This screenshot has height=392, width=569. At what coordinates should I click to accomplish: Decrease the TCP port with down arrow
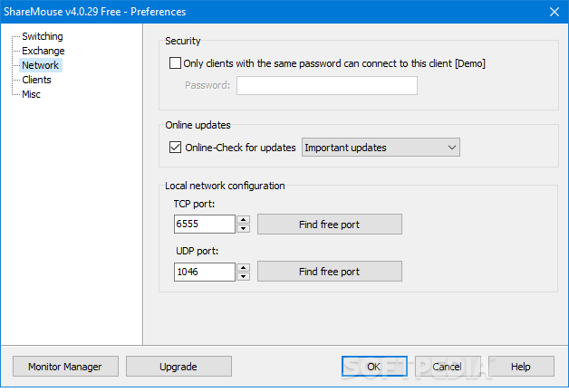point(243,228)
